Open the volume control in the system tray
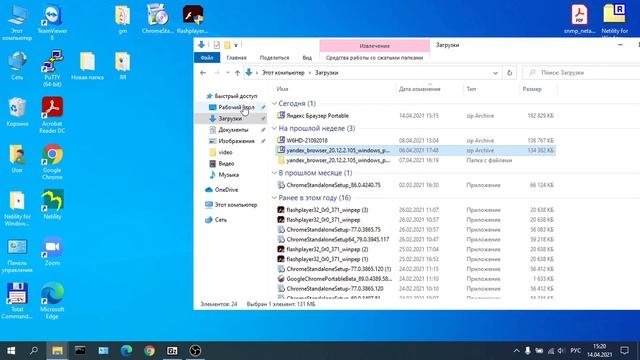The height and width of the screenshot is (360, 640). tap(561, 351)
